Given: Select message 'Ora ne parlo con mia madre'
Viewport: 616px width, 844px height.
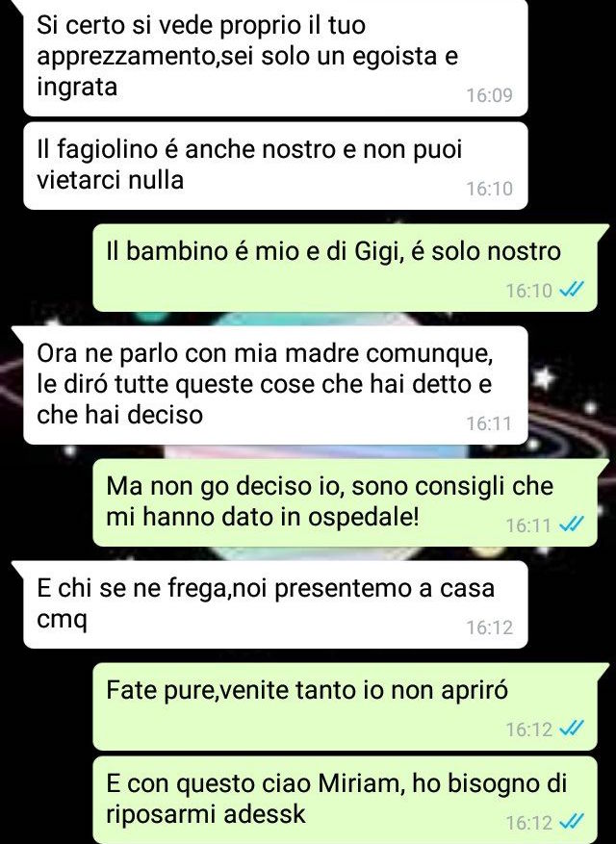Looking at the screenshot, I should pos(275,385).
